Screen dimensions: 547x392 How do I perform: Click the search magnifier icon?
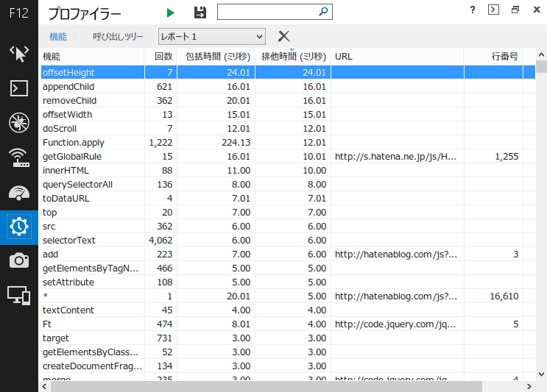coord(323,12)
